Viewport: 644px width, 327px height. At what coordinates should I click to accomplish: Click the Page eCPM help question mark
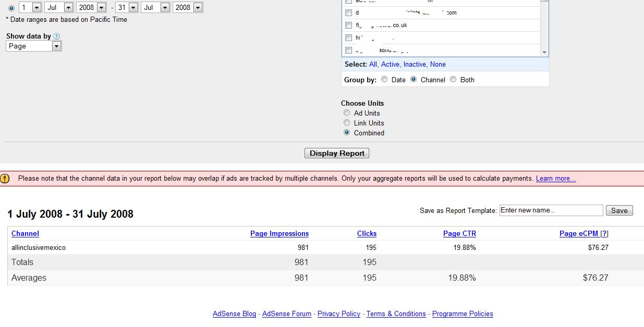tap(604, 234)
